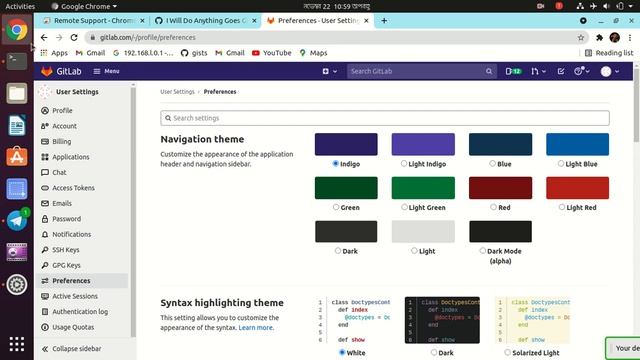This screenshot has height=360, width=640.
Task: Open Chrome extensions puzzle icon
Action: [x=599, y=38]
